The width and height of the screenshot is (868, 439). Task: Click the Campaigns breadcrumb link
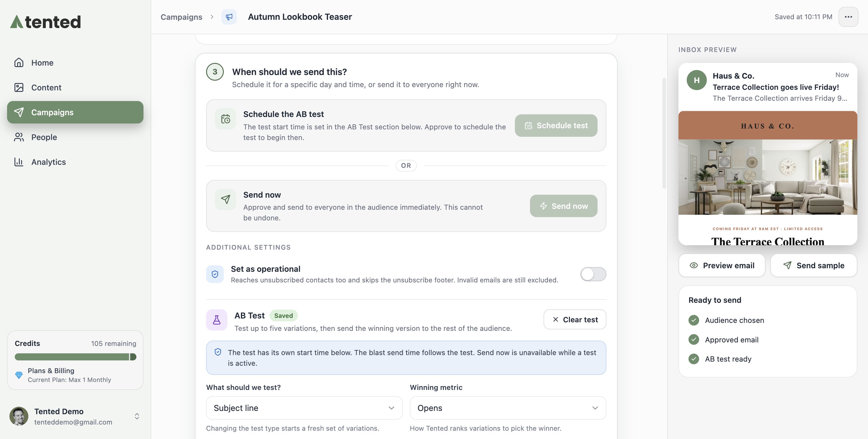(181, 17)
